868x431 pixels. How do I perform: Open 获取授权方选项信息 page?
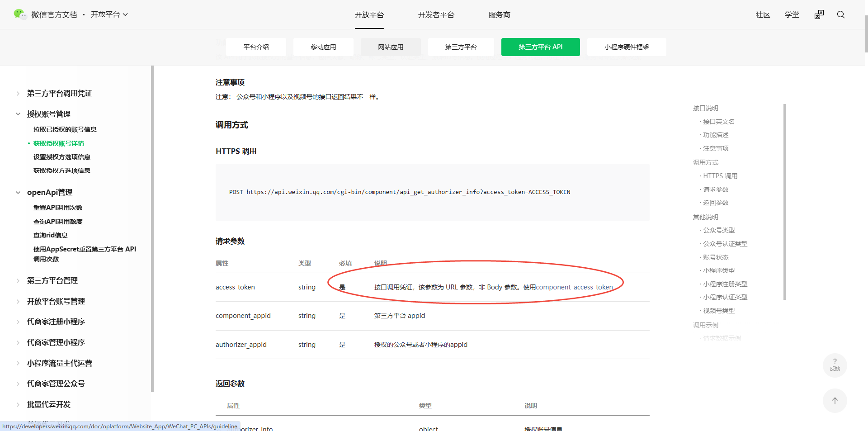point(62,171)
